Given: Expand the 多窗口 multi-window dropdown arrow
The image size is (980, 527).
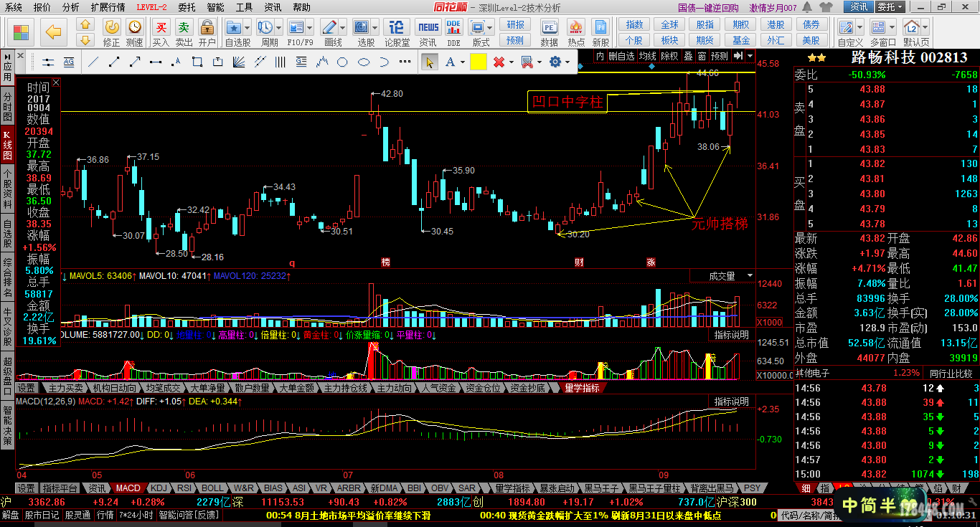Looking at the screenshot, I should (x=891, y=28).
